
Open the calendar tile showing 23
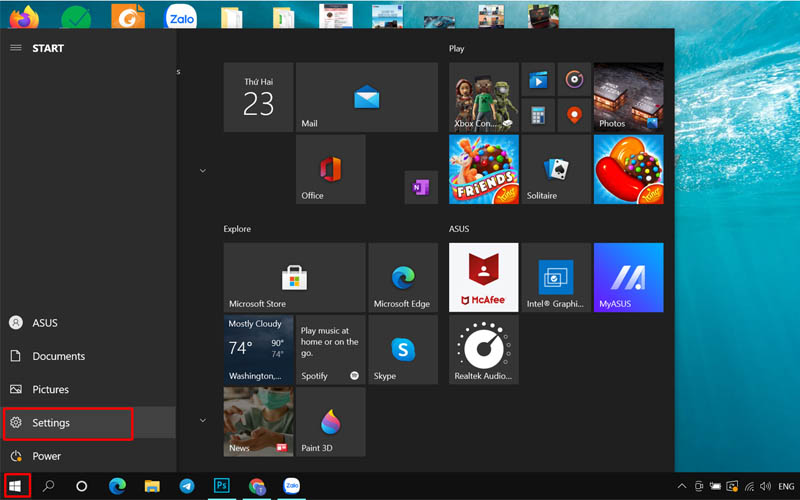[258, 98]
